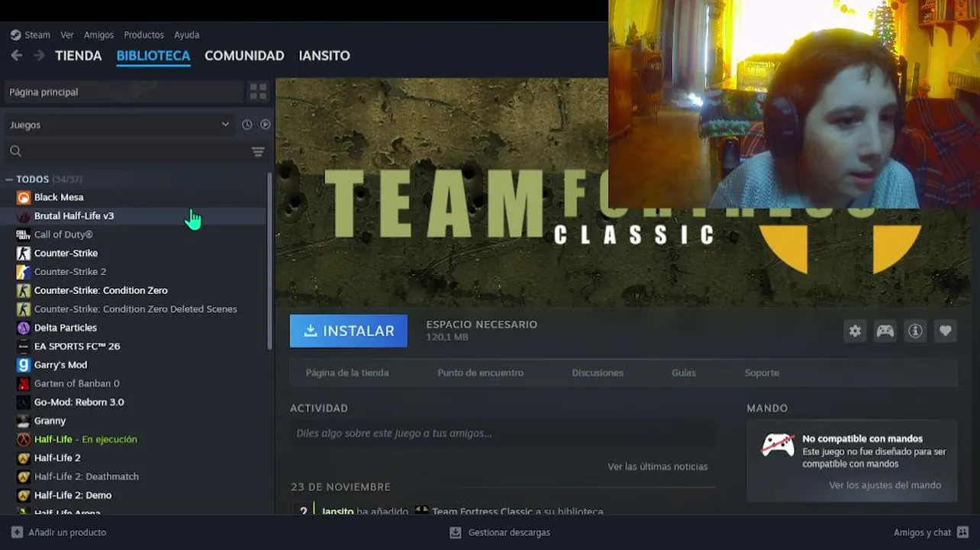Open the Guías link
The width and height of the screenshot is (980, 550).
click(684, 373)
